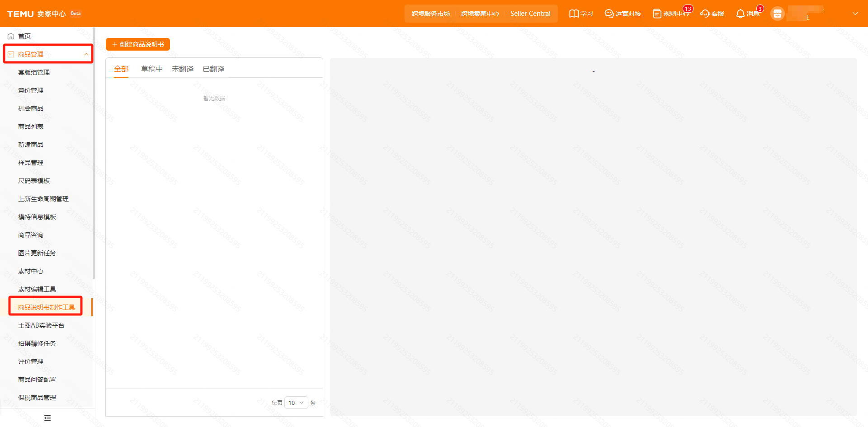
Task: Open 模特信息模板 menu item
Action: pyautogui.click(x=37, y=217)
